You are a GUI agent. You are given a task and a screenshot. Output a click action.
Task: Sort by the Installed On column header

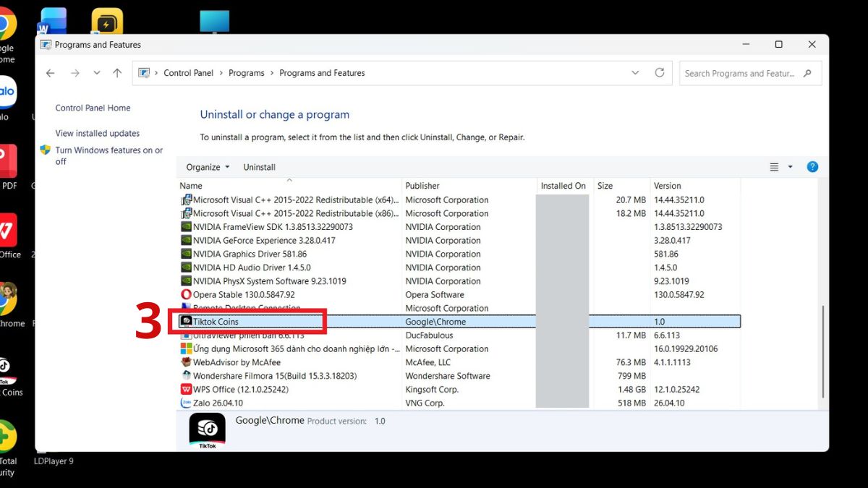(x=565, y=186)
